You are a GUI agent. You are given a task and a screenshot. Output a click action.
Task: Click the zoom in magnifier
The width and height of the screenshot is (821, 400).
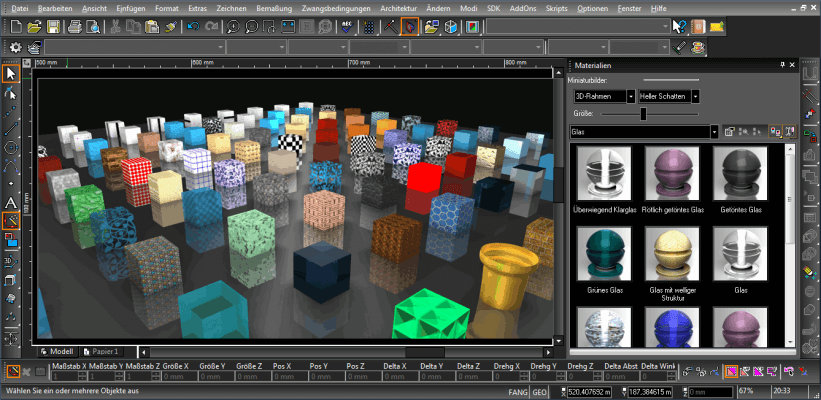[x=232, y=26]
